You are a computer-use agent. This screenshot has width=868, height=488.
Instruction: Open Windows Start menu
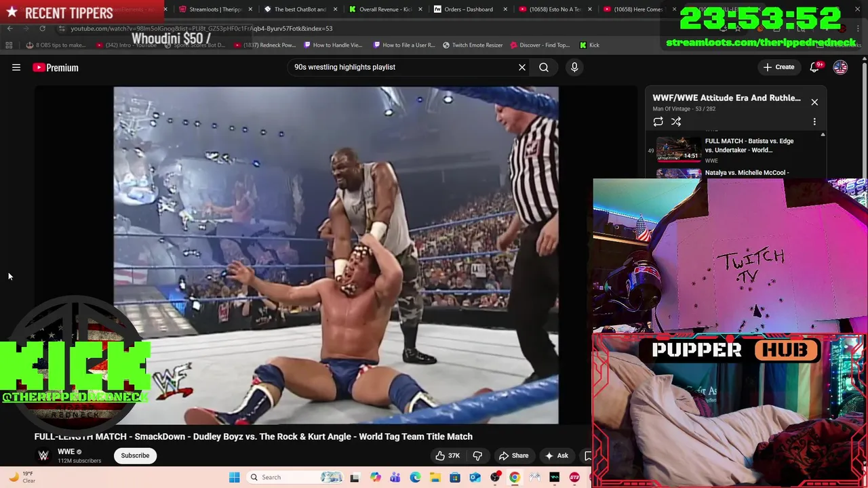click(x=234, y=477)
